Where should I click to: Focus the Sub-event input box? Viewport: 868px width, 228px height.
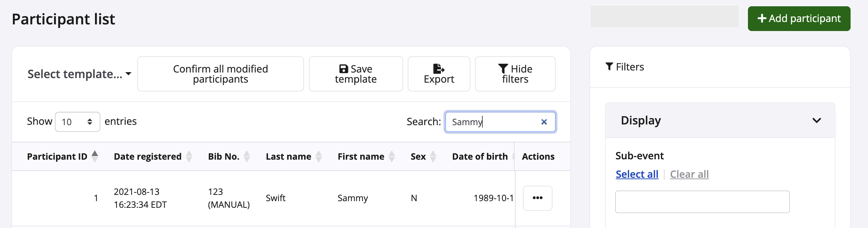click(x=702, y=202)
